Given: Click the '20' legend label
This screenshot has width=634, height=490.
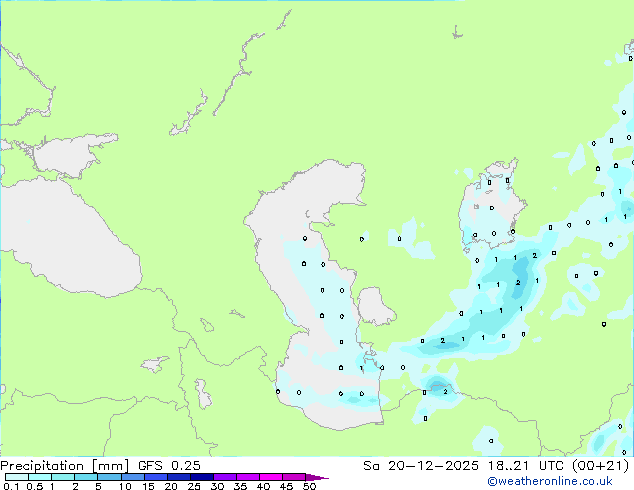Looking at the screenshot, I should [x=171, y=486].
